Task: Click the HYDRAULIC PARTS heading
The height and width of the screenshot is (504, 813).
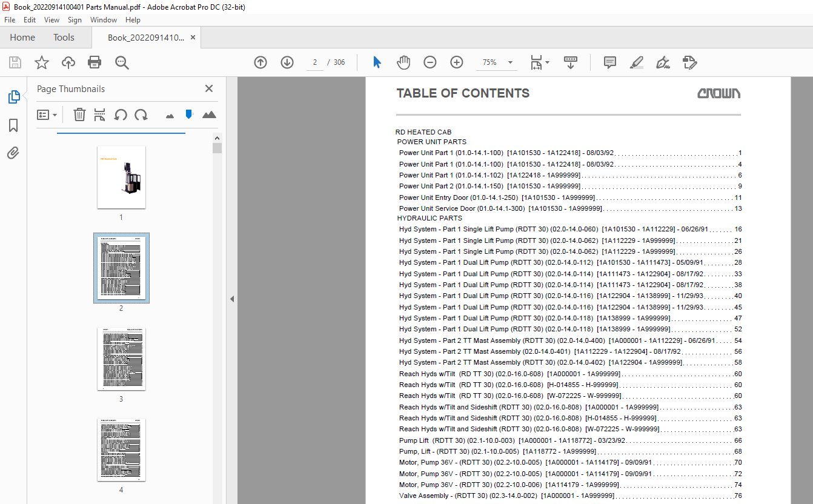Action: (x=430, y=218)
